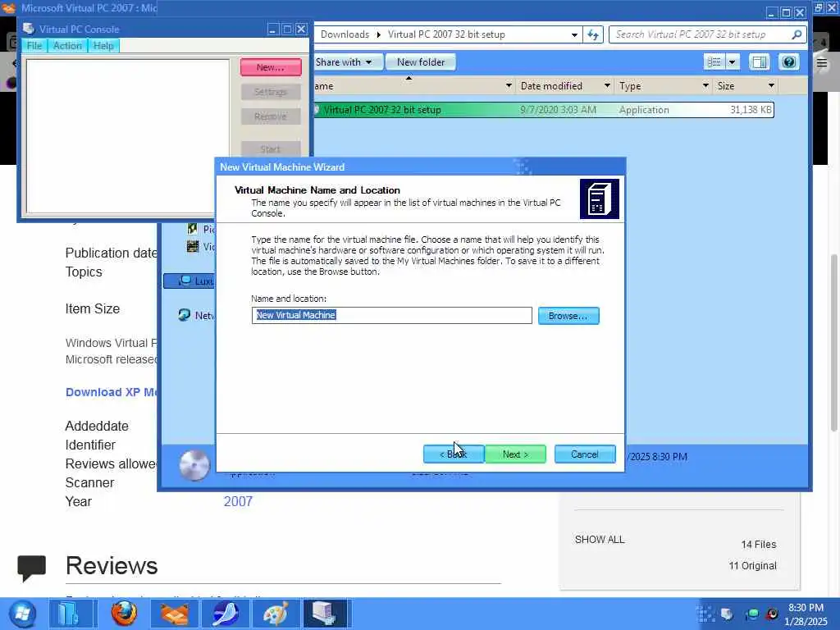The width and height of the screenshot is (840, 630).
Task: Open the SeaMonkey taskbar icon
Action: pyautogui.click(x=225, y=614)
